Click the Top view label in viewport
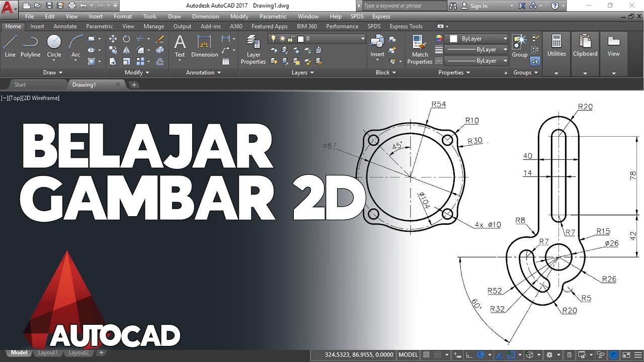 click(x=15, y=98)
